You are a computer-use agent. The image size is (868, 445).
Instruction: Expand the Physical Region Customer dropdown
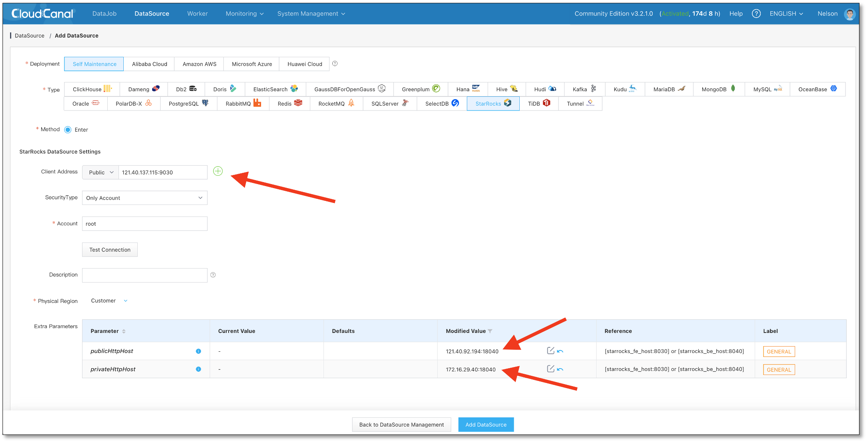click(x=109, y=301)
